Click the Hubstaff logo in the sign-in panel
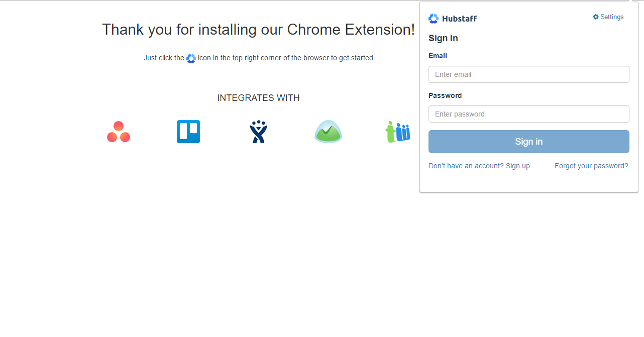Viewport: 644px width, 337px height. click(x=434, y=18)
